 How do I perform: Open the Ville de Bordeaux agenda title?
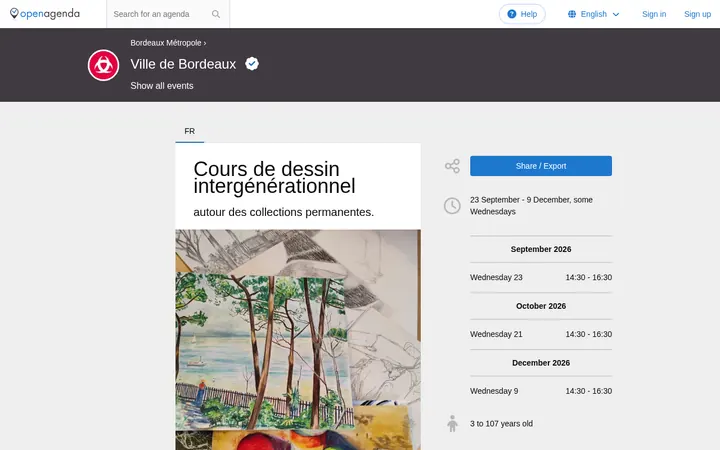click(183, 64)
